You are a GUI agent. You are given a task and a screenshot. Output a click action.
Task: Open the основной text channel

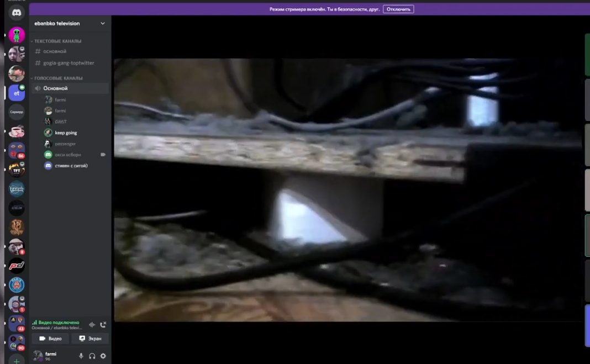tap(55, 51)
